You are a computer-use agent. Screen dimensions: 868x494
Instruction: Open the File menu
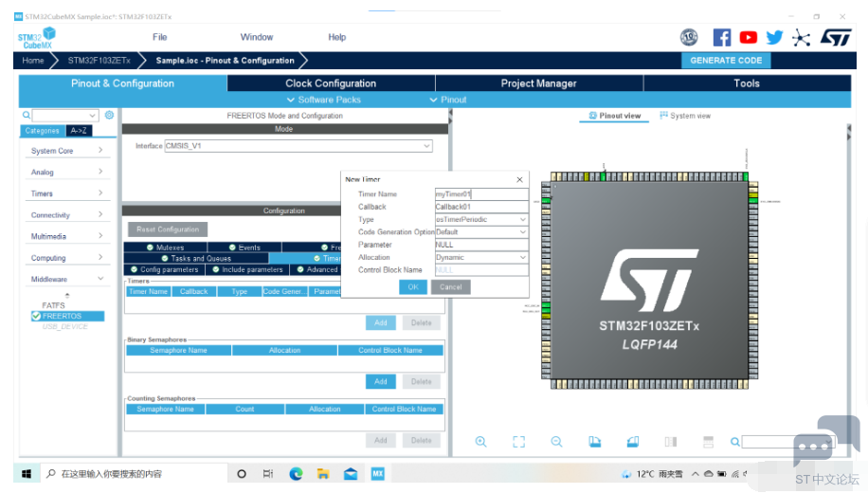(x=159, y=37)
